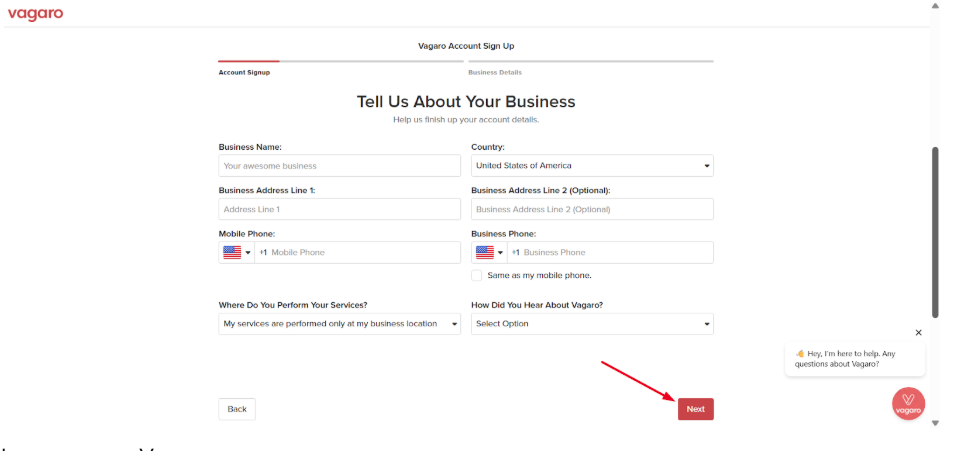The width and height of the screenshot is (953, 451).
Task: Click the Business Name input field
Action: 339,165
